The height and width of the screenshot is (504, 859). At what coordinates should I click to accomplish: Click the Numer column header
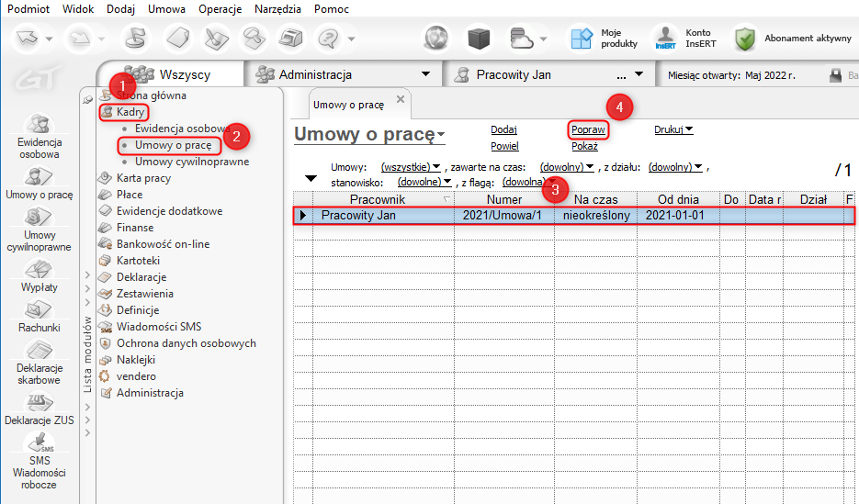pos(504,199)
